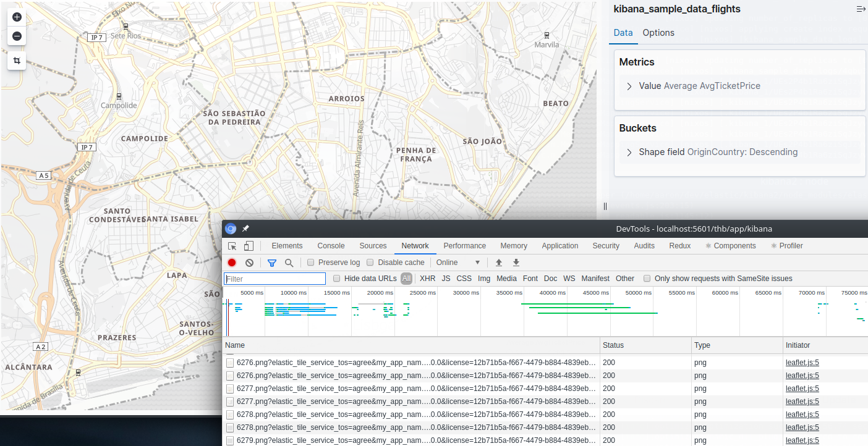The height and width of the screenshot is (446, 868).
Task: Zoom in on the map
Action: click(x=17, y=17)
